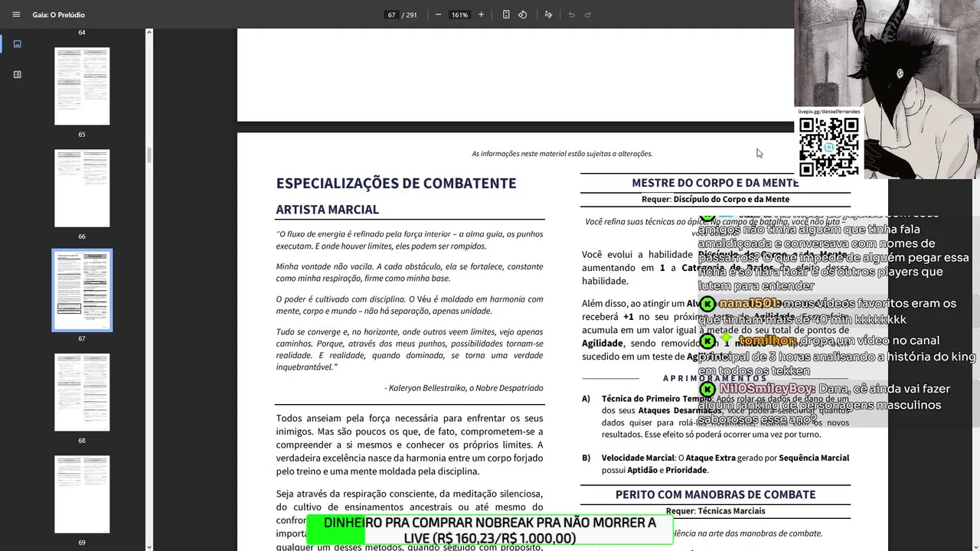Screen dimensions: 980x551
Task: Click 'Requer: Discípulo do Corpo e da Mente'
Action: coord(715,199)
